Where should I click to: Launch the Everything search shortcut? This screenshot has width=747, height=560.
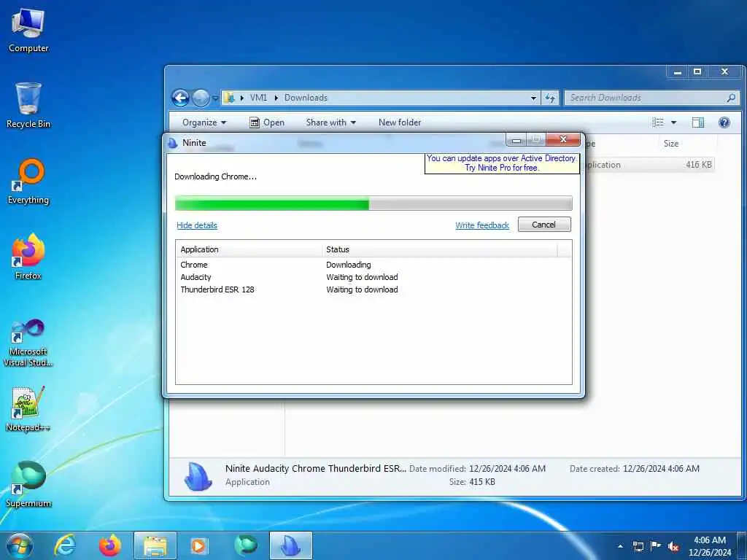click(x=28, y=182)
